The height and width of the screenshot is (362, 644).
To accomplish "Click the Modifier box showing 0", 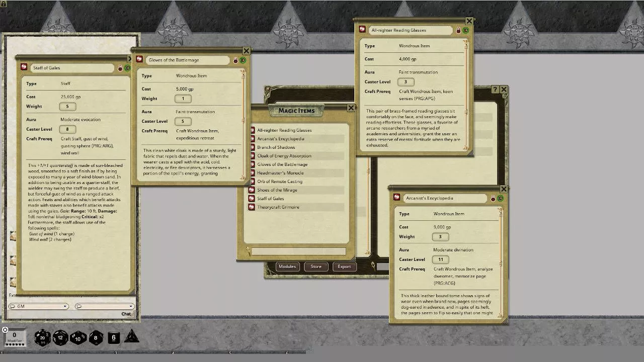I will (14, 337).
